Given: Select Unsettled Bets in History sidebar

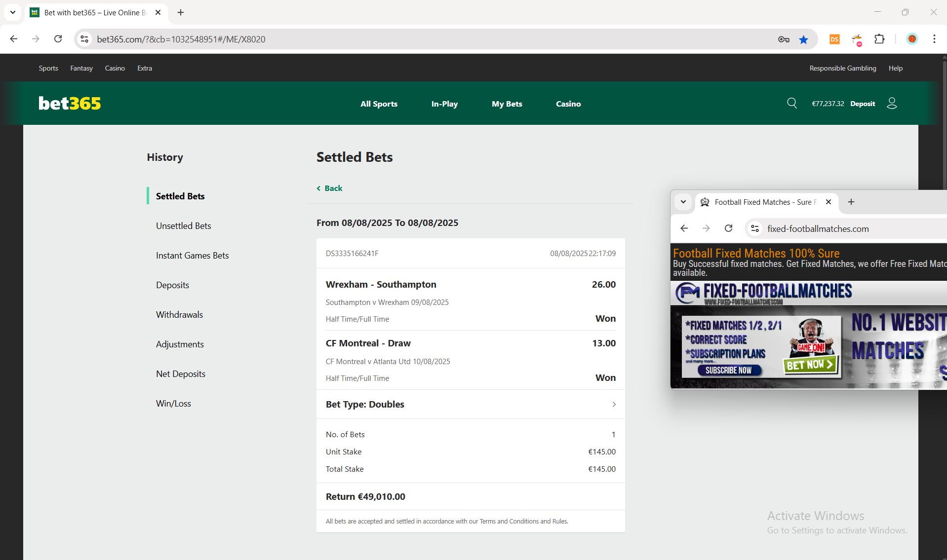Looking at the screenshot, I should 184,225.
